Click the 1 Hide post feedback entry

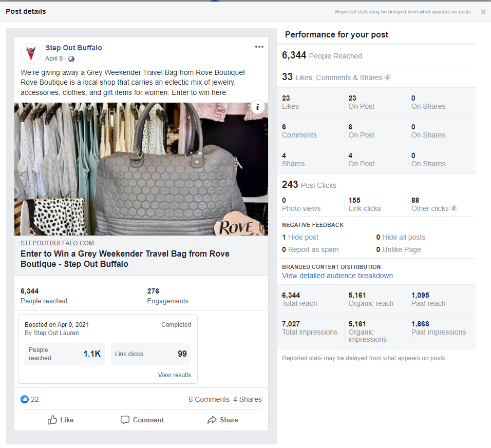pyautogui.click(x=300, y=237)
